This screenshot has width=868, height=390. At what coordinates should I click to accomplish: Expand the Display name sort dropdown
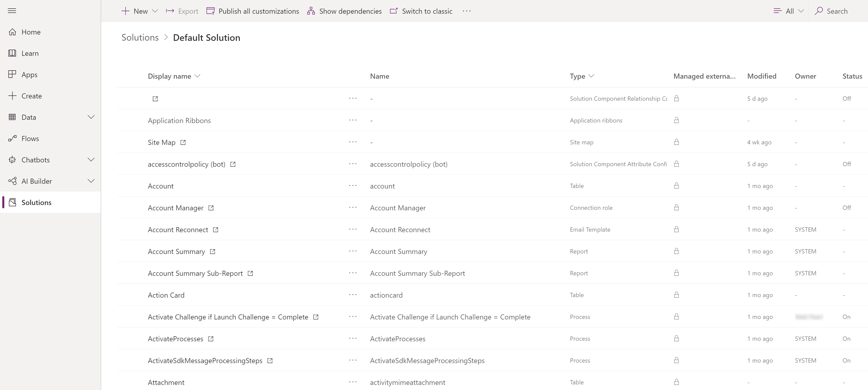[x=198, y=76]
